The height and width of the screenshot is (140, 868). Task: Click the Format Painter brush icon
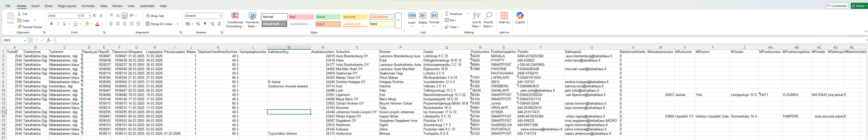[x=20, y=27]
